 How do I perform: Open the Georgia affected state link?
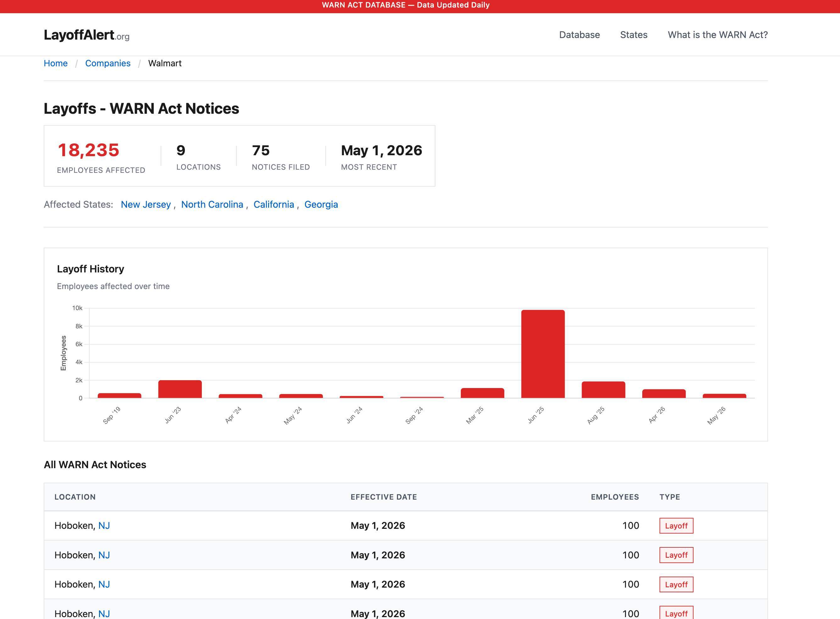click(321, 204)
